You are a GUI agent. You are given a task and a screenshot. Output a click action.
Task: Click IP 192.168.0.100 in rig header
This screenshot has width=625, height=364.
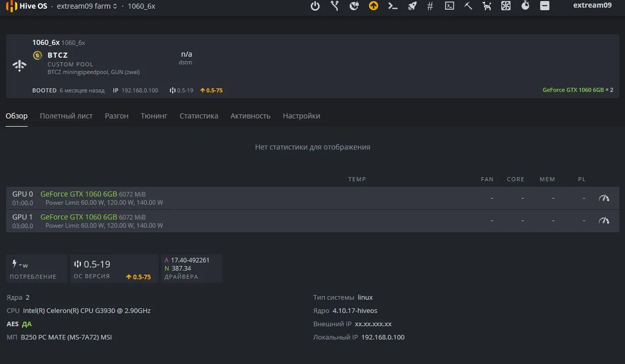coord(135,90)
